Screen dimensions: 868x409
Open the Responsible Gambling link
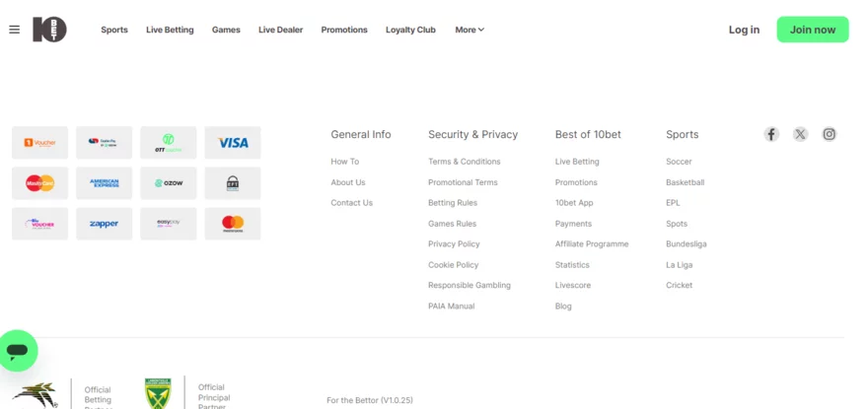click(x=470, y=286)
